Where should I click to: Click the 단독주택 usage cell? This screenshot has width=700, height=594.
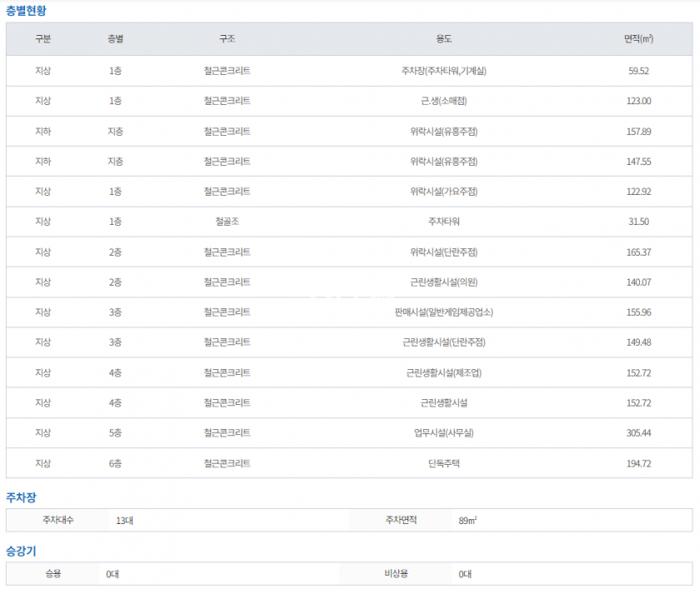click(443, 463)
